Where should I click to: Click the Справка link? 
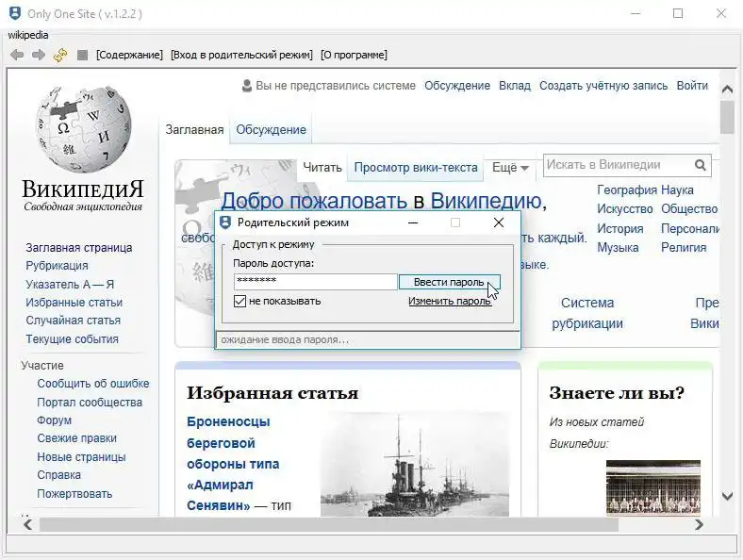tap(58, 475)
